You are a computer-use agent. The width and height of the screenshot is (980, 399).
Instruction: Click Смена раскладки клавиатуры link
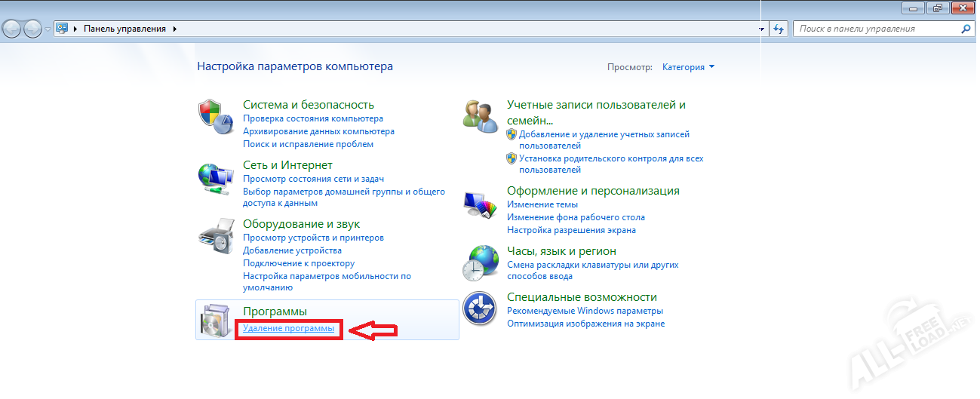(593, 270)
